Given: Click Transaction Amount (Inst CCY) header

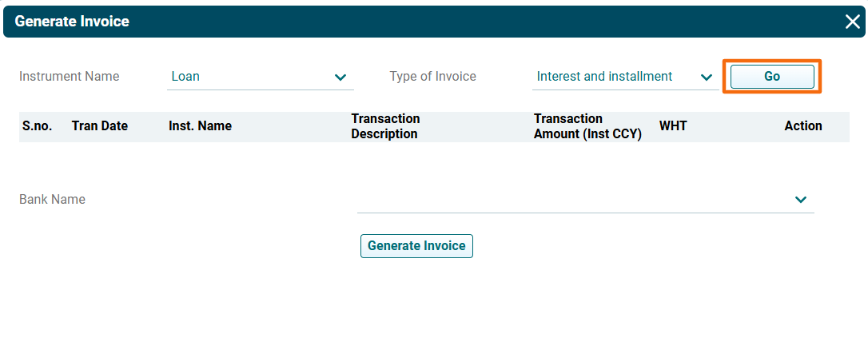Looking at the screenshot, I should pos(587,126).
